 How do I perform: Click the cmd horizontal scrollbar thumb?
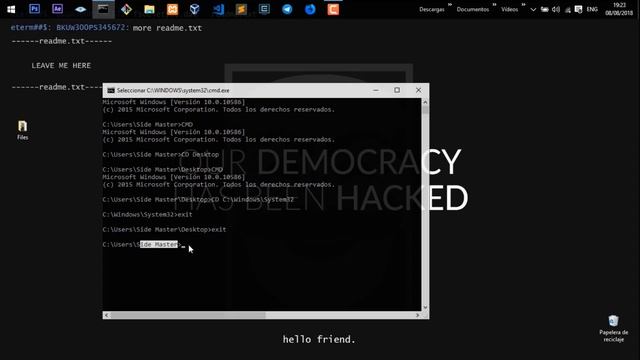[188, 315]
